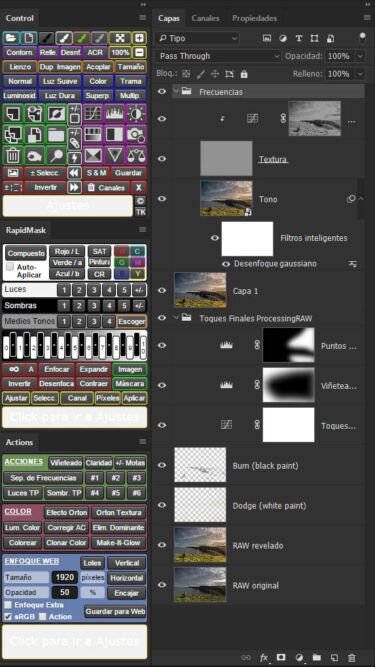Click the Sep. de Frecuencias action button

pyautogui.click(x=43, y=478)
